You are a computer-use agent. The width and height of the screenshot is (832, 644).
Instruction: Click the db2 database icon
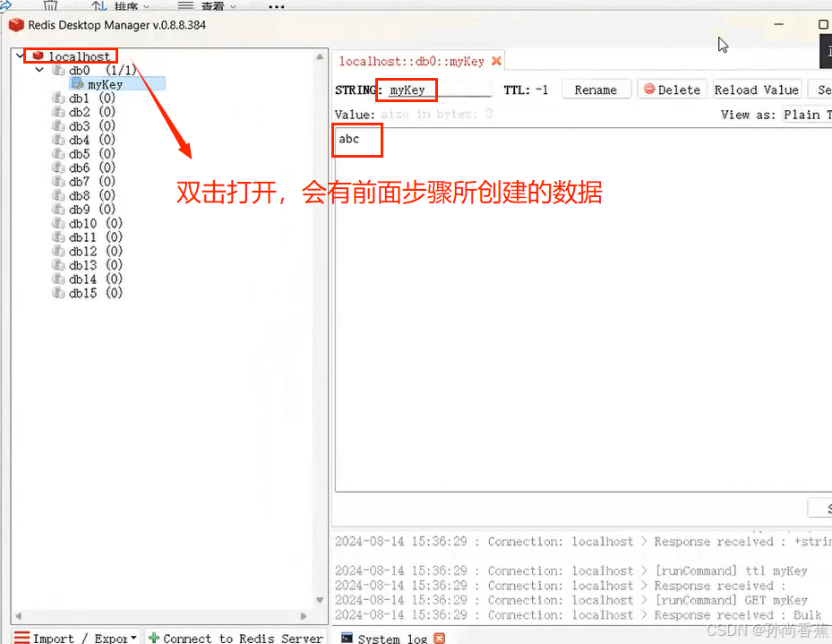pos(58,111)
